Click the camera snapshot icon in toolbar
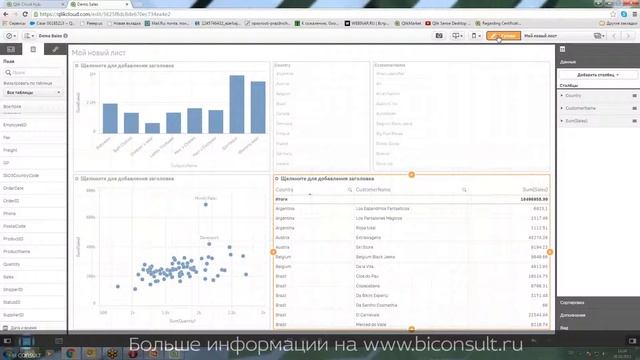 pos(439,36)
